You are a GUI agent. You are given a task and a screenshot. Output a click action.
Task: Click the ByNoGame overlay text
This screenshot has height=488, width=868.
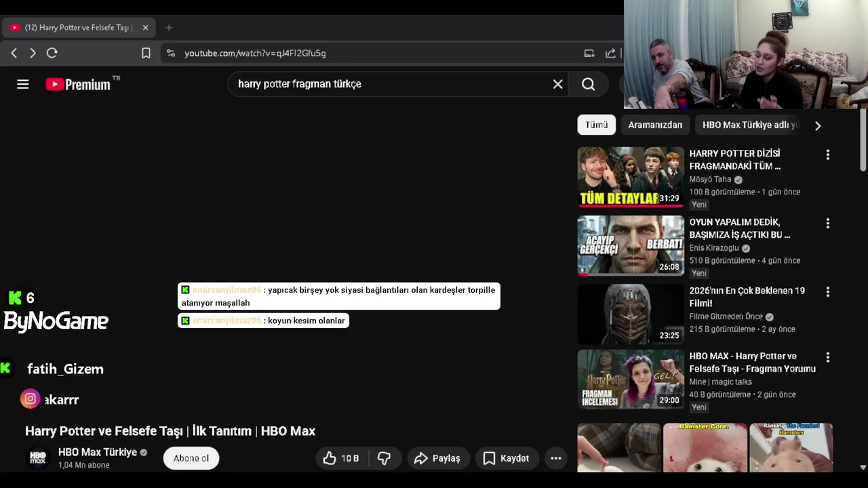(56, 321)
